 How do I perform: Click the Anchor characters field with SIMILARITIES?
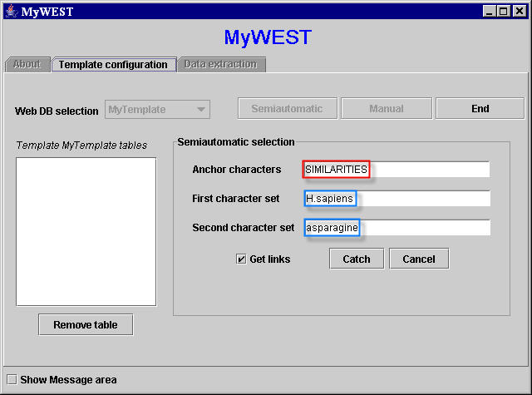[x=396, y=170]
